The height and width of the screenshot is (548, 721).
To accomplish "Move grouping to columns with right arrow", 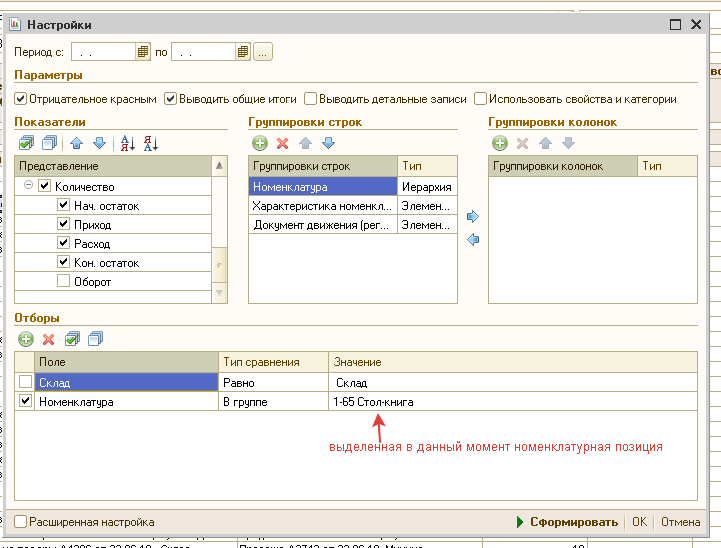I will (x=473, y=216).
